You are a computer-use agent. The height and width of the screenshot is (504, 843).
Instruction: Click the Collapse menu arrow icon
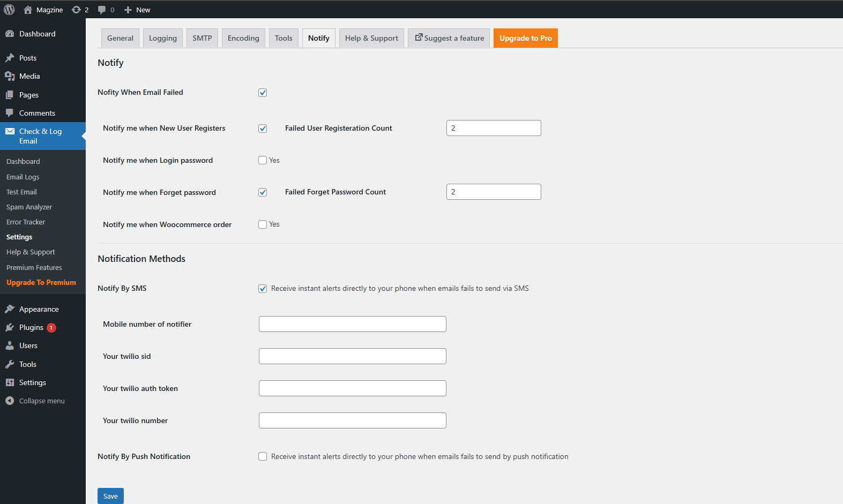(10, 401)
